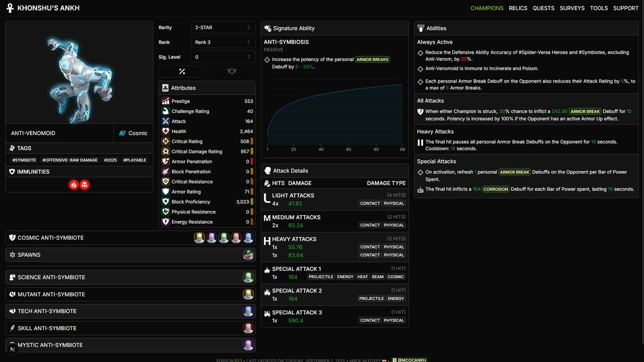
Task: Open the Quests nav tab
Action: coord(544,8)
